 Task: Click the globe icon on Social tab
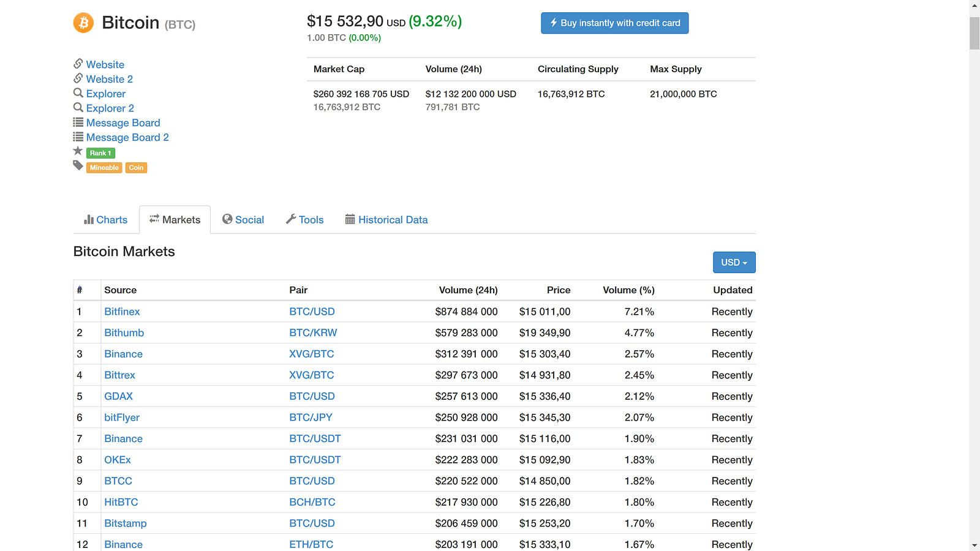(x=227, y=219)
